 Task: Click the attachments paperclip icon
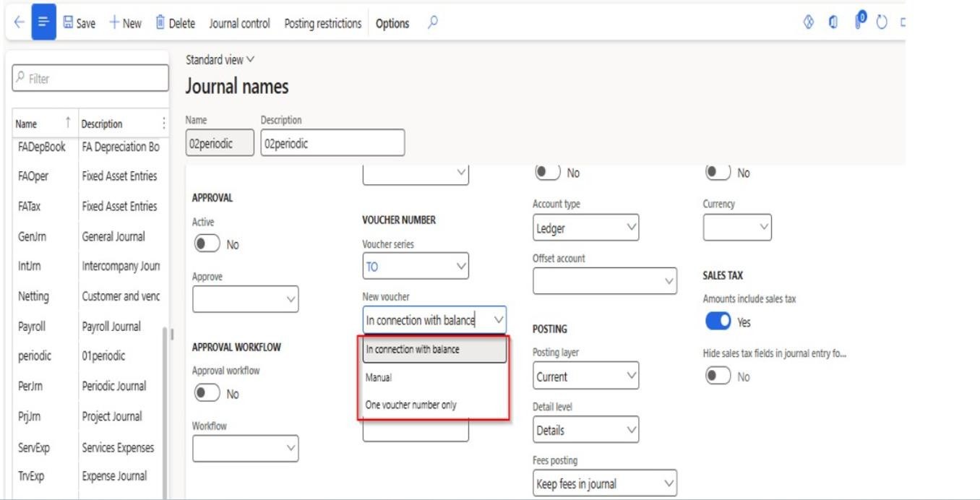tap(859, 22)
